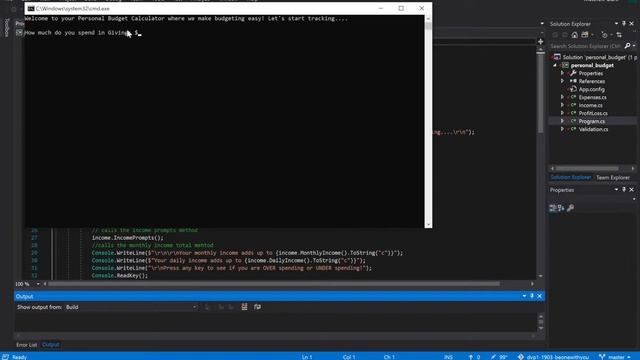The image size is (640, 360).
Task: Focus the Search Solution Explorer field
Action: [586, 46]
